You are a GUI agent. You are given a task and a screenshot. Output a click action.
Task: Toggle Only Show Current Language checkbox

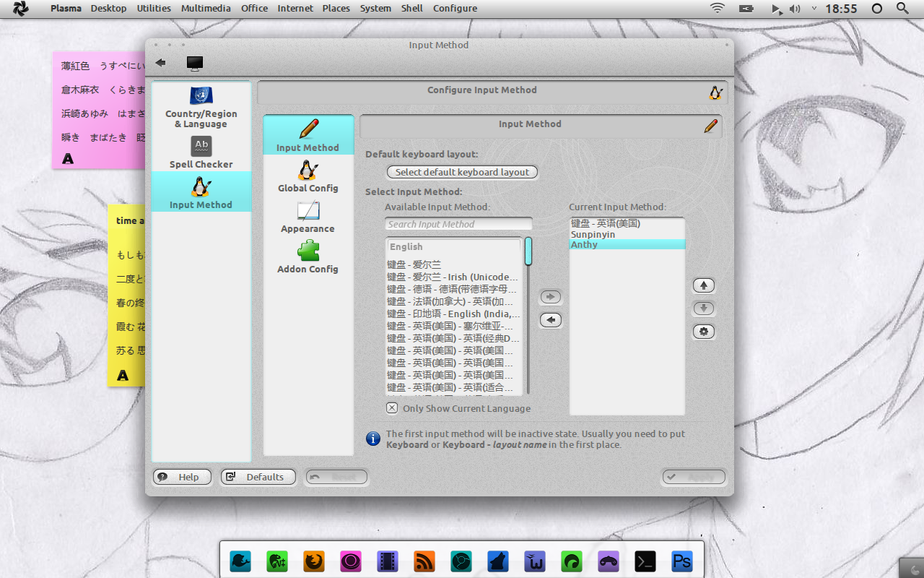pyautogui.click(x=392, y=408)
